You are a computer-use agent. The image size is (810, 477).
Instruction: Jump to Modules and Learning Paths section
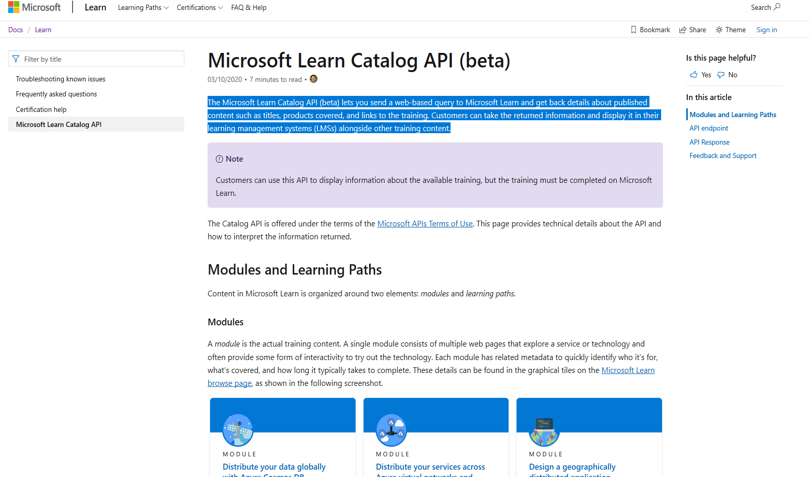(x=733, y=115)
